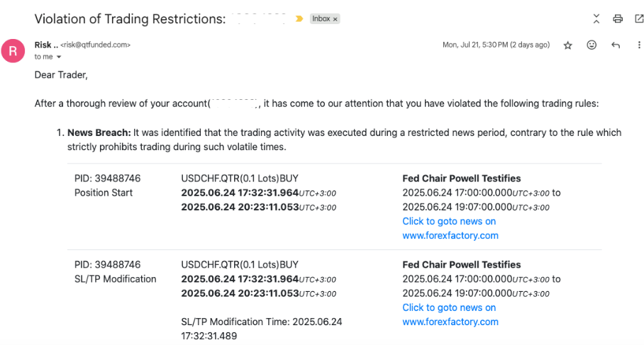Click the Inbox label chip

pyautogui.click(x=321, y=19)
